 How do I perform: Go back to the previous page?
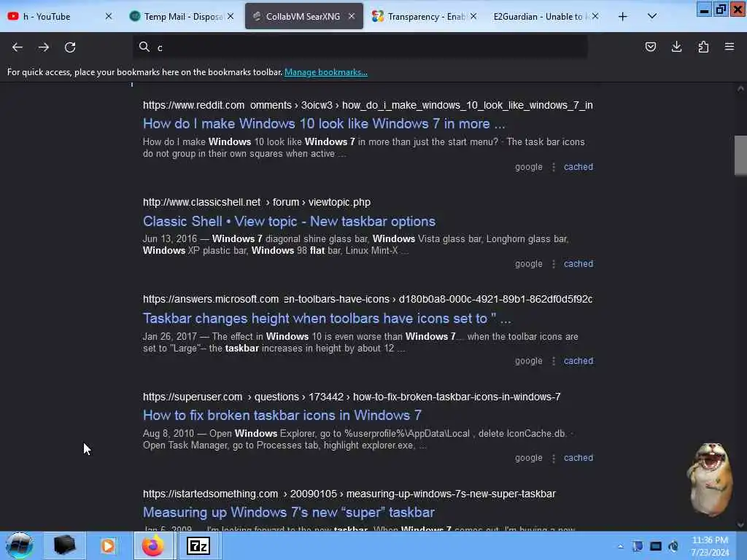point(18,47)
